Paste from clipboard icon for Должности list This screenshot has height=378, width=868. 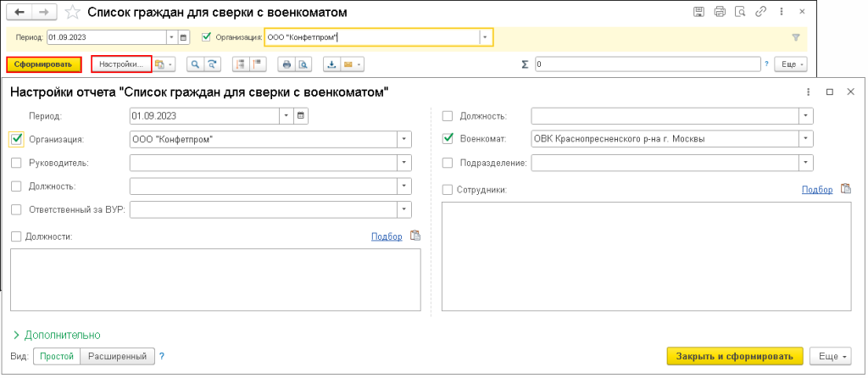415,236
